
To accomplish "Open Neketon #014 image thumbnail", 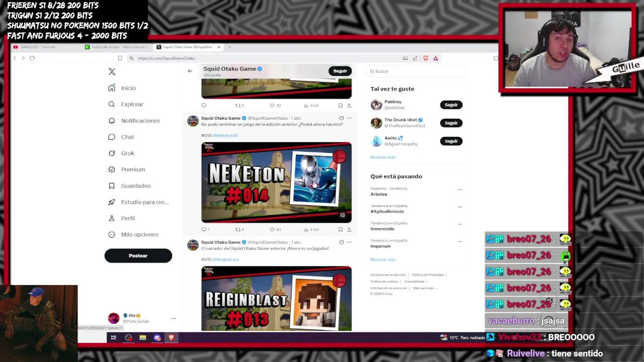I will pyautogui.click(x=276, y=182).
